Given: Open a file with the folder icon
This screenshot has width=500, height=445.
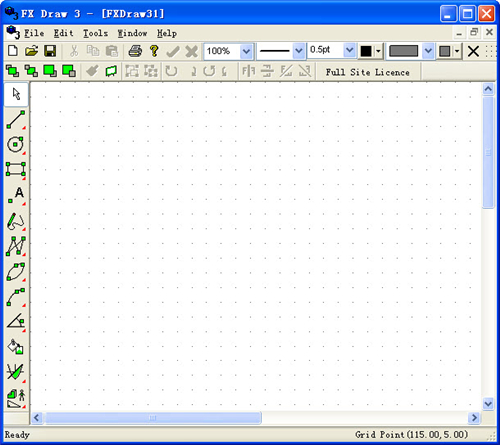Looking at the screenshot, I should pyautogui.click(x=31, y=51).
